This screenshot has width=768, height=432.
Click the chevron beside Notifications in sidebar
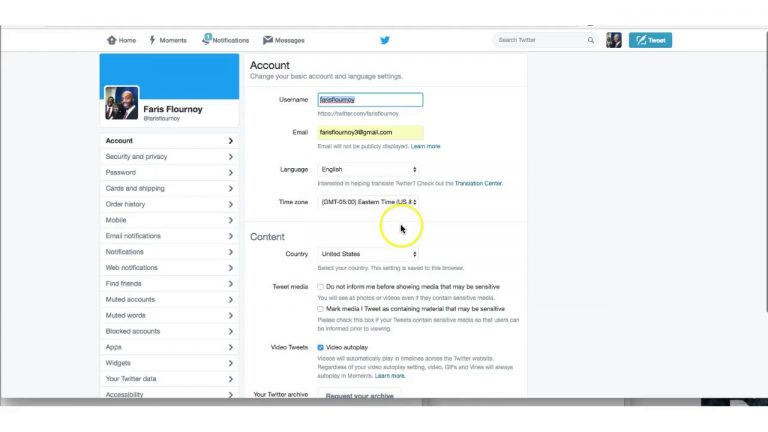pyautogui.click(x=230, y=252)
